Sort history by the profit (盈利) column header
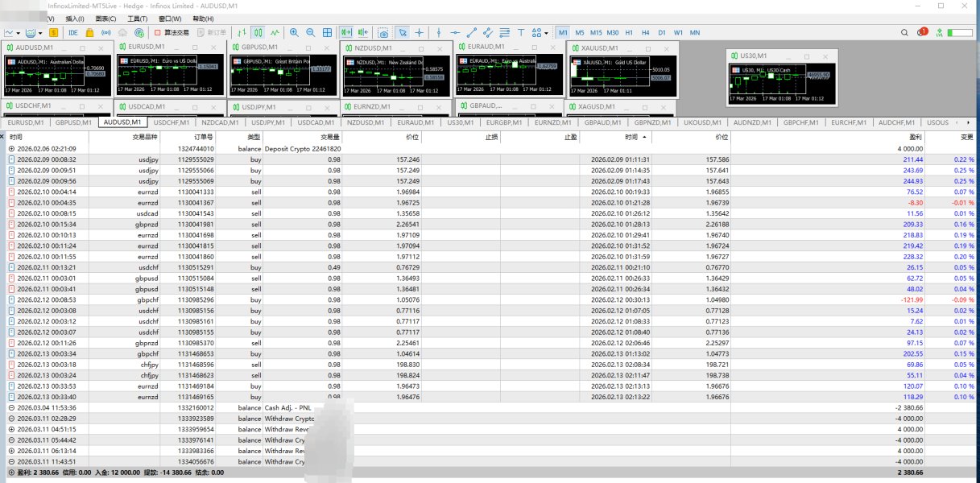Viewport: 980px width, 483px height. click(x=916, y=138)
